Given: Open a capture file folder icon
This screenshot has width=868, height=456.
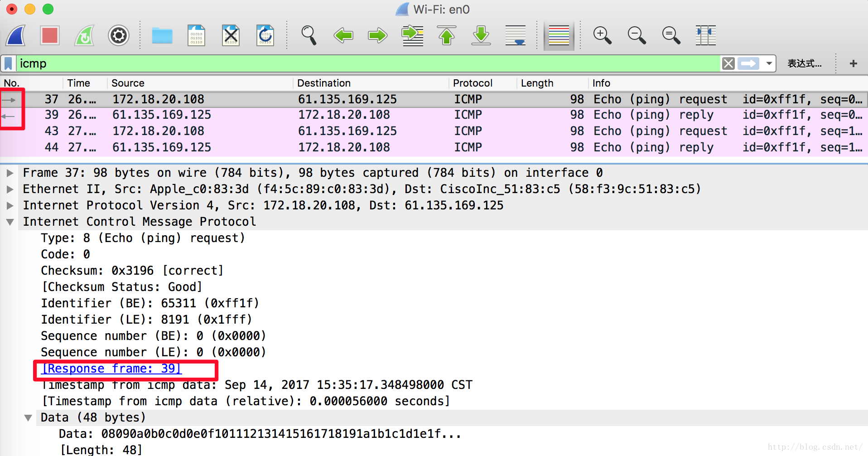Looking at the screenshot, I should coord(162,35).
